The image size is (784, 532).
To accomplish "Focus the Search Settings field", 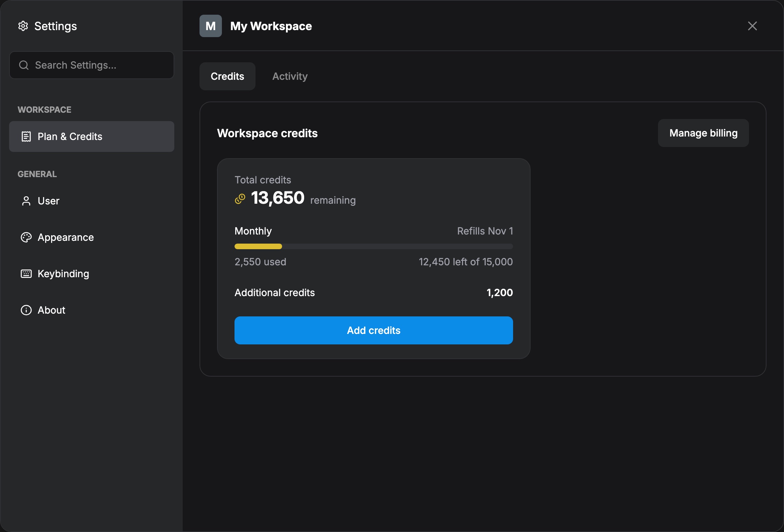I will pyautogui.click(x=92, y=65).
